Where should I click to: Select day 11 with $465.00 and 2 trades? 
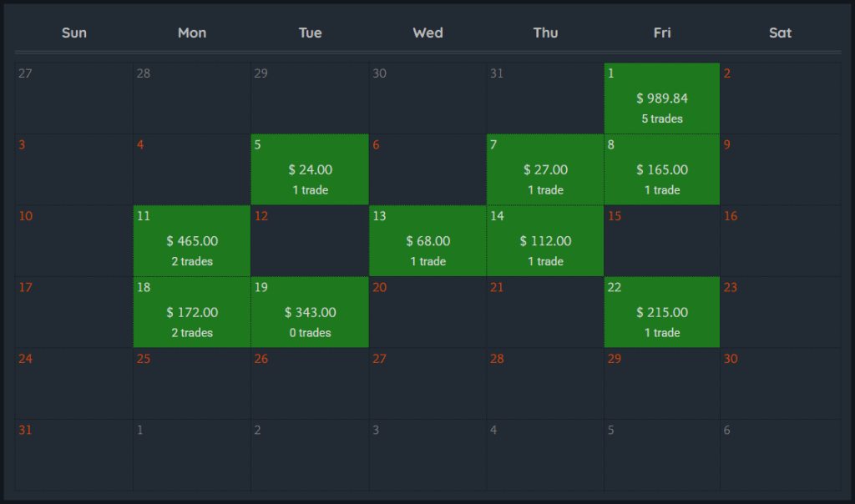click(x=192, y=241)
